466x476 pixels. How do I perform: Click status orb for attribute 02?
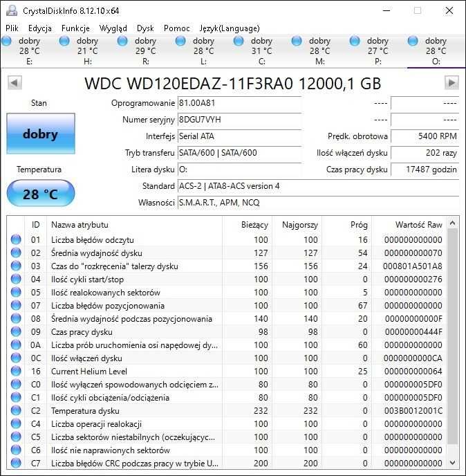pyautogui.click(x=16, y=253)
